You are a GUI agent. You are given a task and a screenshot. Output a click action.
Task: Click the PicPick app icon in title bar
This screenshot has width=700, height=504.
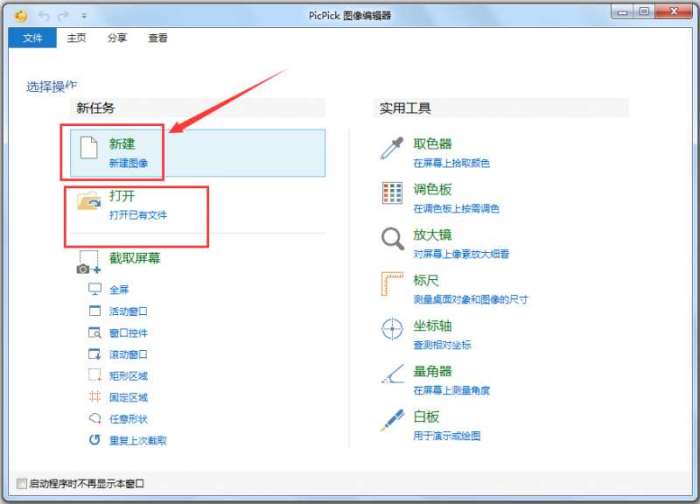coord(21,16)
